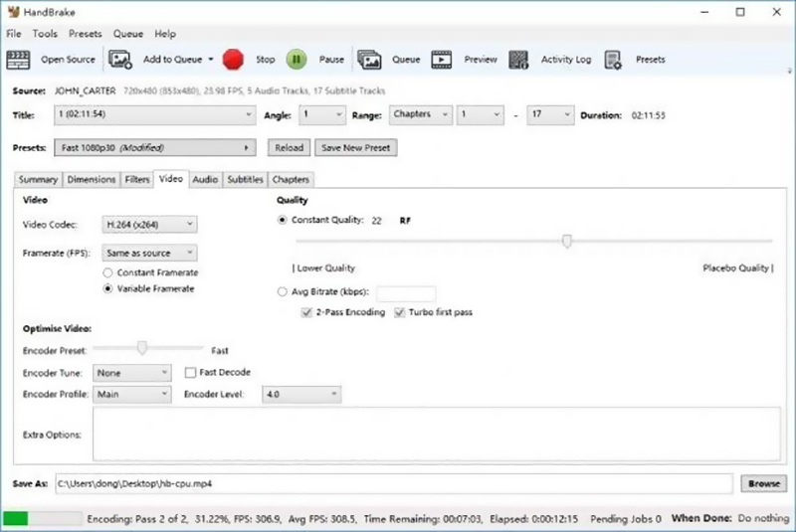Viewport: 796px width, 532px height.
Task: Switch to the Audio tab
Action: [x=205, y=180]
